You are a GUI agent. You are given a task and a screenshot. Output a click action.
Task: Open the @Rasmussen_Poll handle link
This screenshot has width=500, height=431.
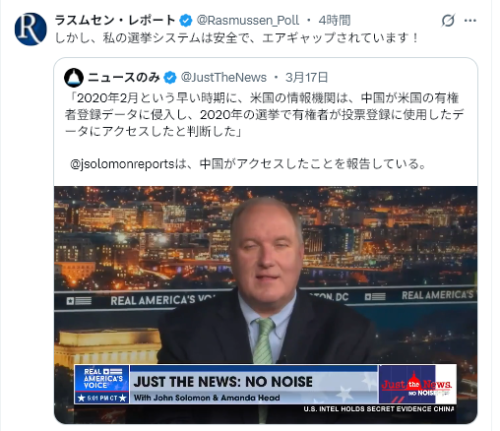[248, 21]
